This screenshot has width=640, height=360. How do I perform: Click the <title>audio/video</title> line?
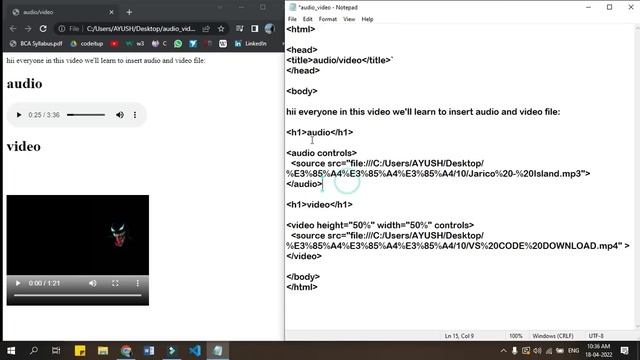pyautogui.click(x=339, y=60)
